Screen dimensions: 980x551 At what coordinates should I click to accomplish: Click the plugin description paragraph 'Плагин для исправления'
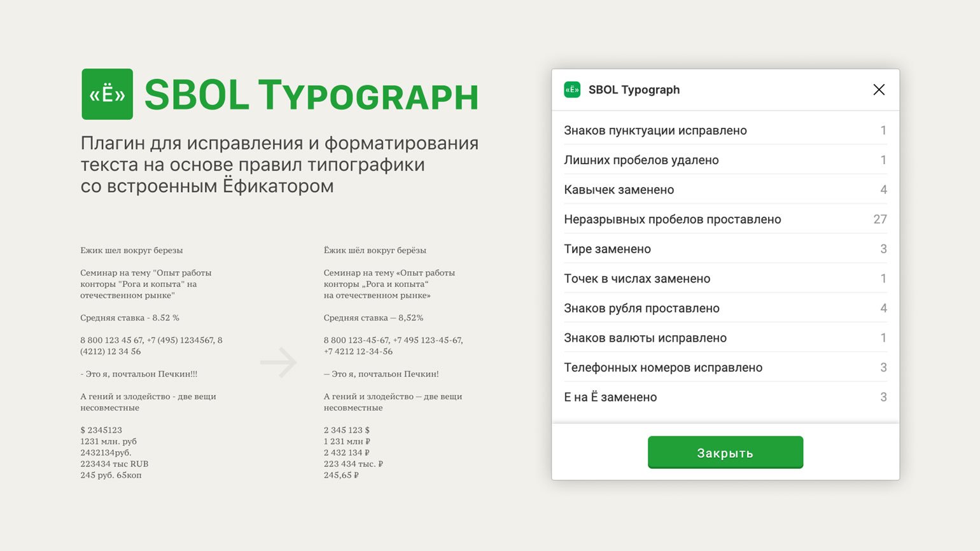(279, 164)
